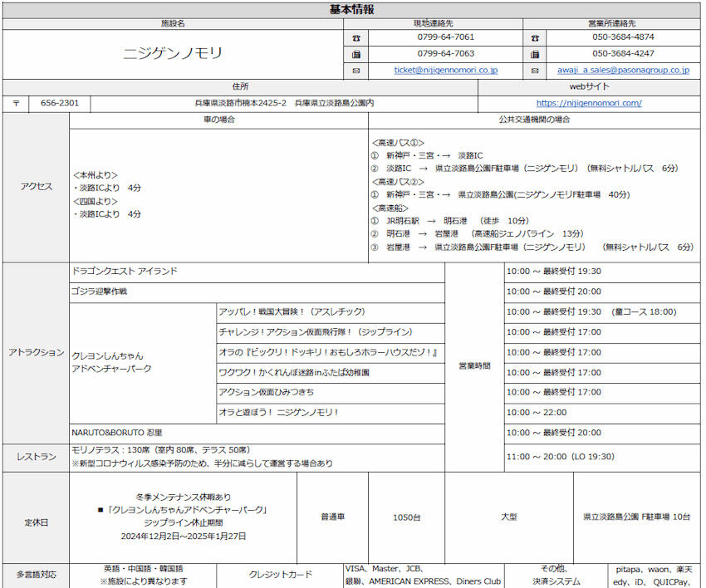Select the アッパレ！戦国大冒険！ cell
This screenshot has width=706, height=588.
(331, 313)
